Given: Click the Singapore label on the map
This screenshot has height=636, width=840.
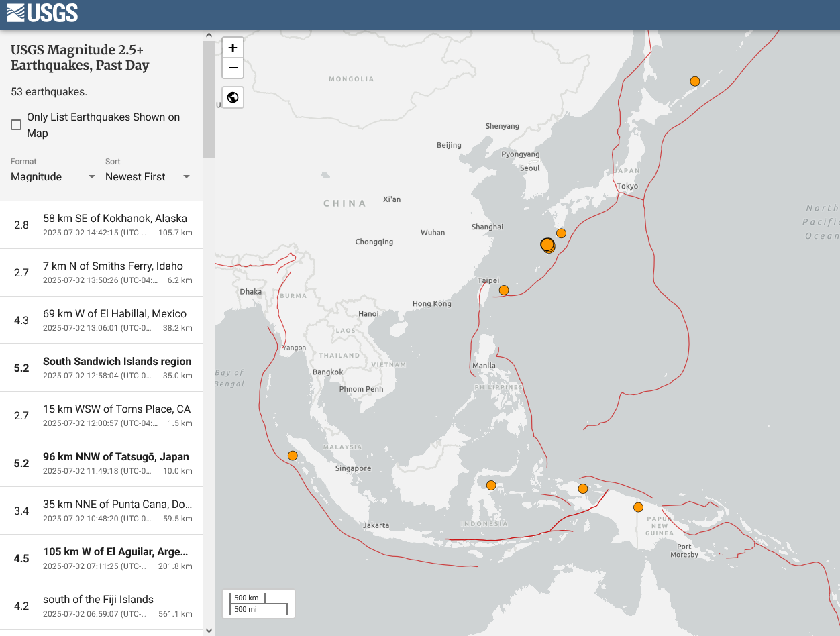Looking at the screenshot, I should (353, 468).
